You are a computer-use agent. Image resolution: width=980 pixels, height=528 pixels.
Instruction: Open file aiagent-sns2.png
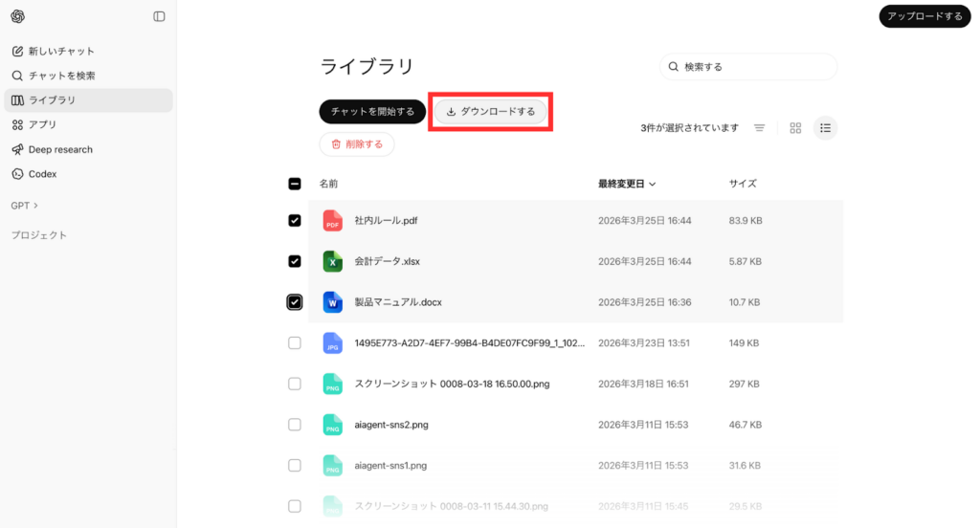[391, 425]
